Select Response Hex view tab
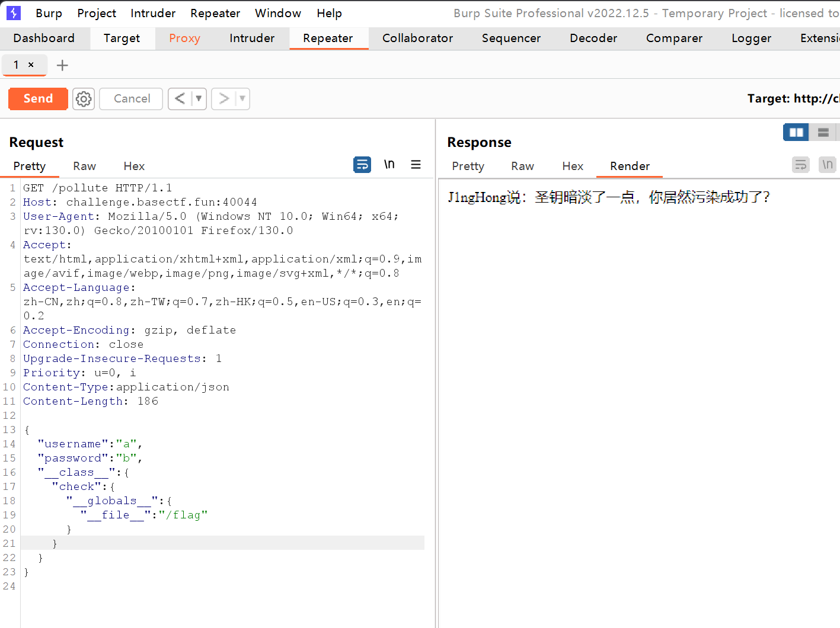 573,166
